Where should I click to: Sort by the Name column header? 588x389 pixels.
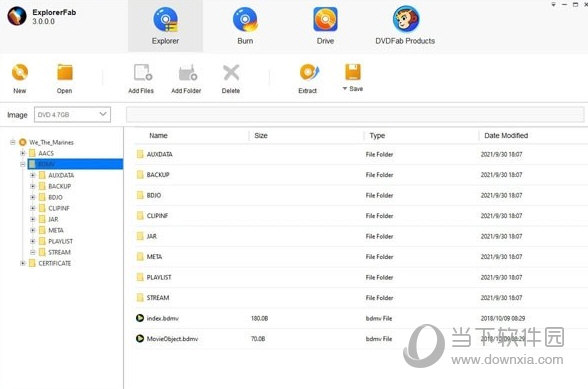tap(158, 135)
